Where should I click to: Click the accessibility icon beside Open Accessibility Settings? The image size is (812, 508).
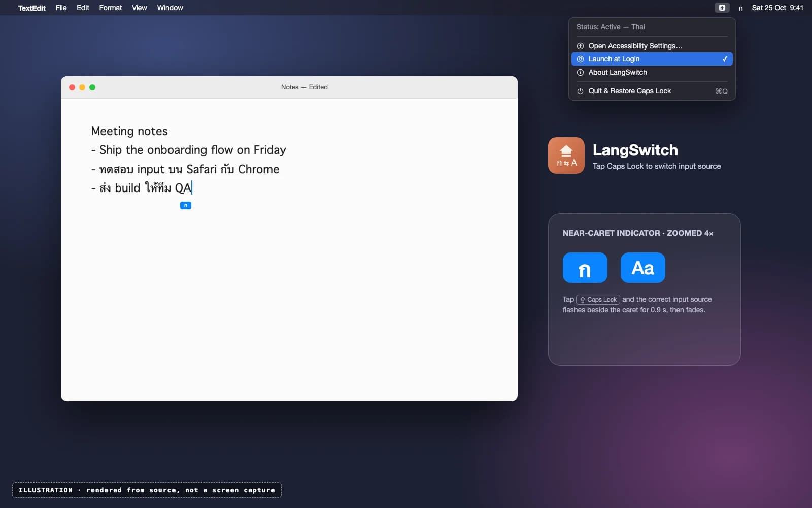(x=580, y=46)
